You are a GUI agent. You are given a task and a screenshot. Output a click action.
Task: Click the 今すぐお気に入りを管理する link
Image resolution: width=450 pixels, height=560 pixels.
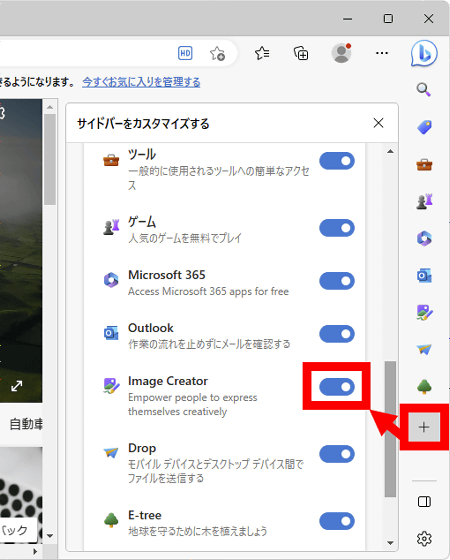point(141,82)
